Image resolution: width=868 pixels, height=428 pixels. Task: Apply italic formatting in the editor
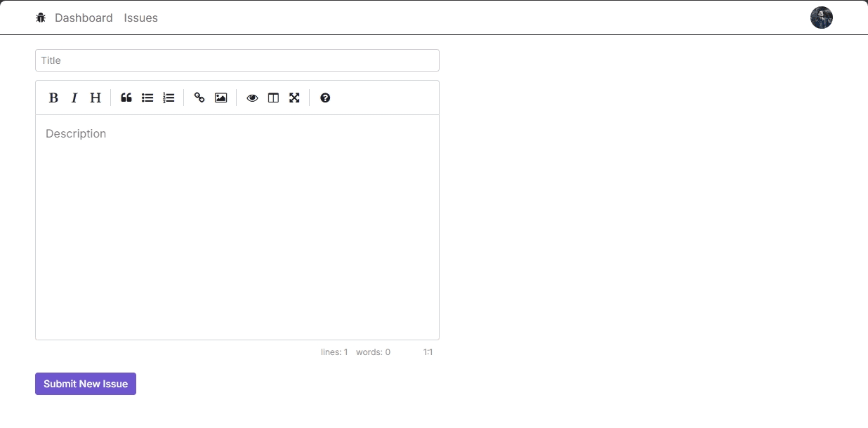[x=74, y=98]
